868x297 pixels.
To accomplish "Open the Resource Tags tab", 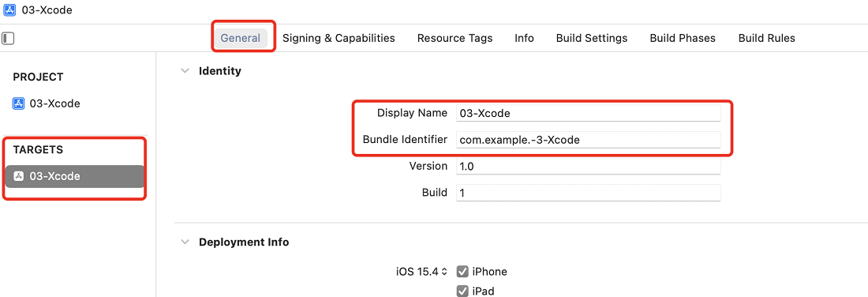I will (455, 38).
